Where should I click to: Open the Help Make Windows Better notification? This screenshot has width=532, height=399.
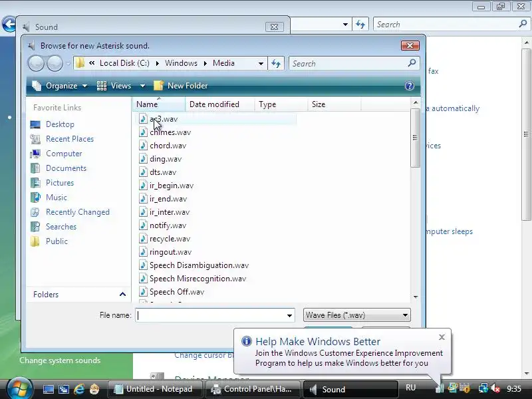342,351
